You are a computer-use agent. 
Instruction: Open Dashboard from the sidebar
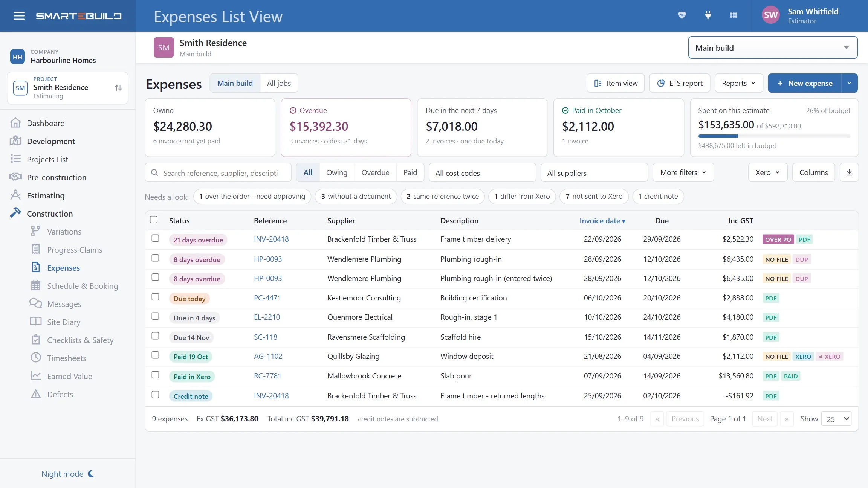coord(46,123)
